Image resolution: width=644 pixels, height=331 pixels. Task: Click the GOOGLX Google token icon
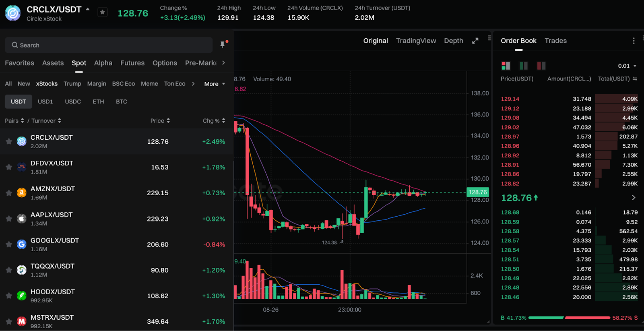tap(22, 244)
